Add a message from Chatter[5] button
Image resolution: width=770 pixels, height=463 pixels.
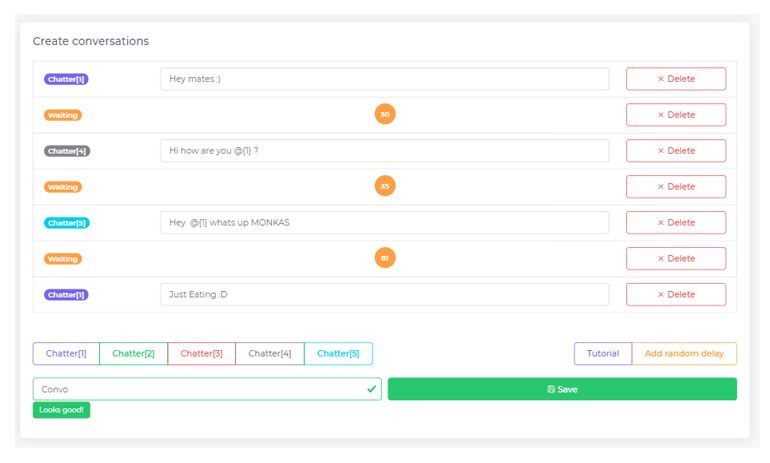point(338,354)
